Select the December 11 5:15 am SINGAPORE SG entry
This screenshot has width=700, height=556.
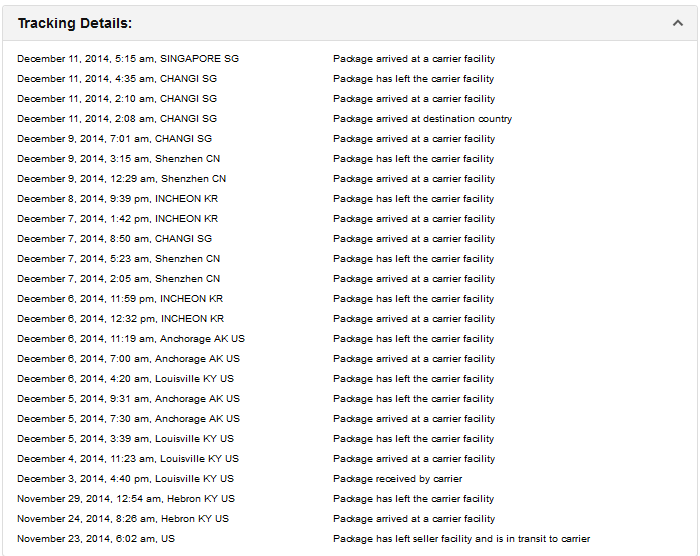tap(128, 59)
